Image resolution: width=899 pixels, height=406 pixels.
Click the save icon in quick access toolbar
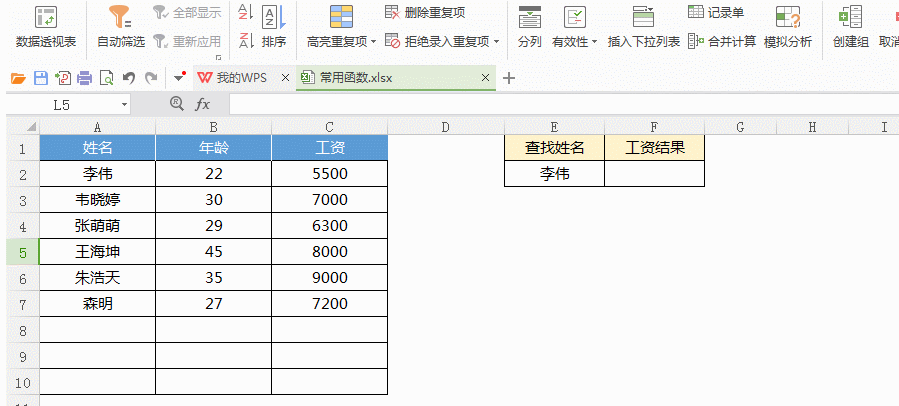pyautogui.click(x=40, y=78)
